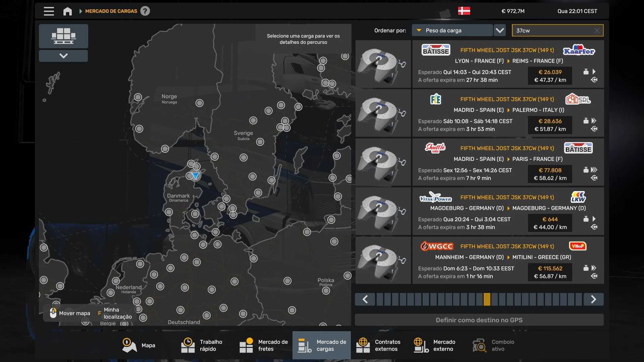This screenshot has width=644, height=362.
Task: Open the help question mark icon
Action: point(145,11)
